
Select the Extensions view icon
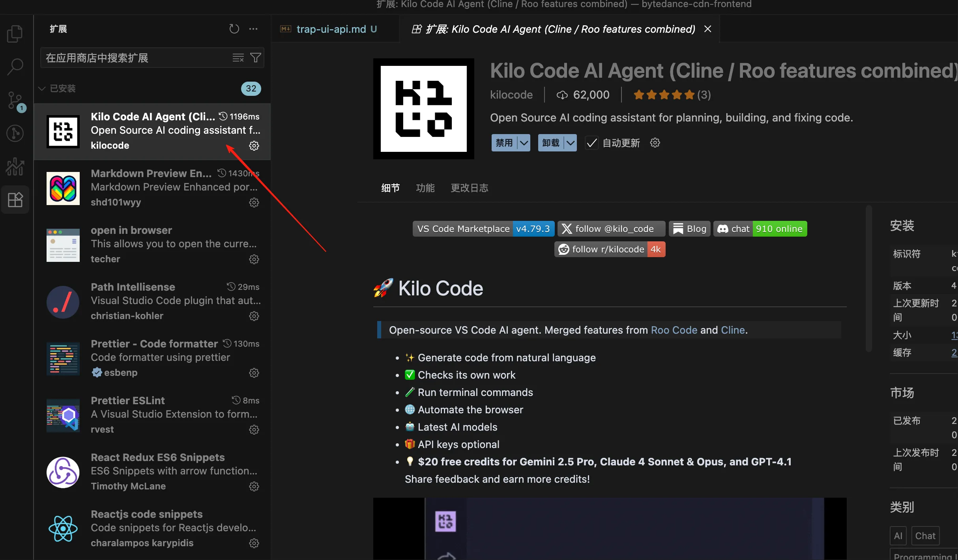pyautogui.click(x=15, y=200)
